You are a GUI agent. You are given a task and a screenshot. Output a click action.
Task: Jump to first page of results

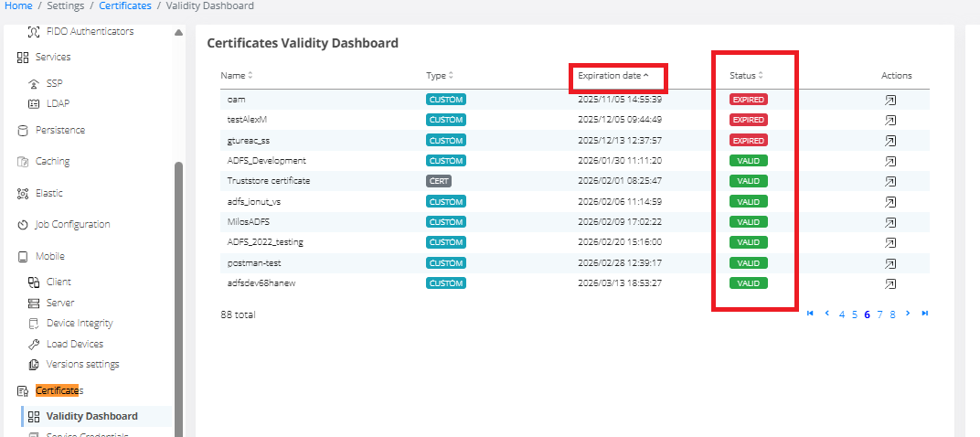click(811, 314)
